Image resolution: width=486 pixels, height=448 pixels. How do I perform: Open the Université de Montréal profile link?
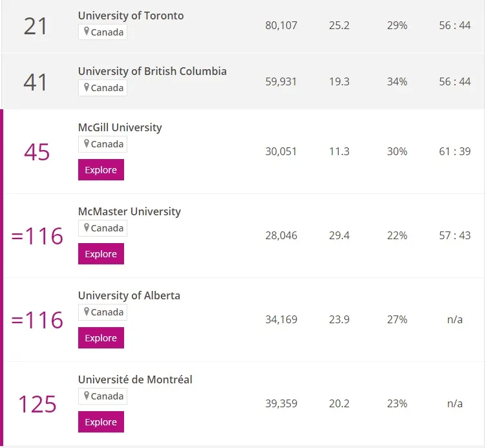(135, 379)
